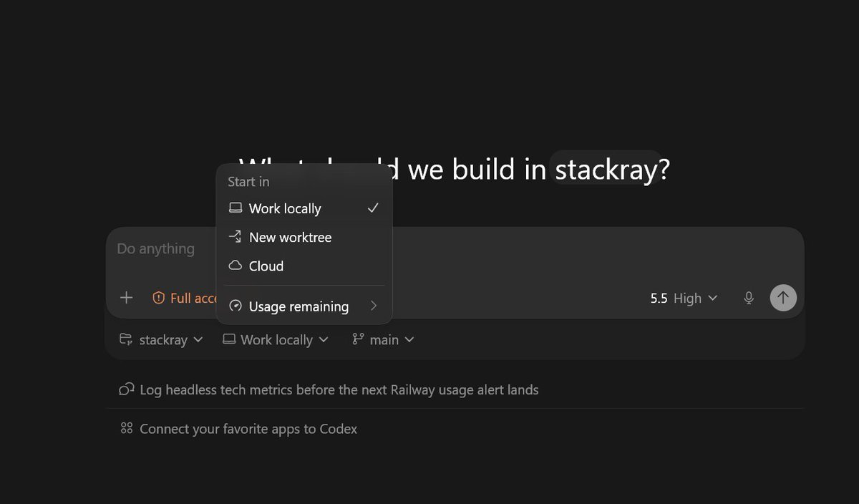Click the git branch icon beside main
859x504 pixels.
[358, 339]
